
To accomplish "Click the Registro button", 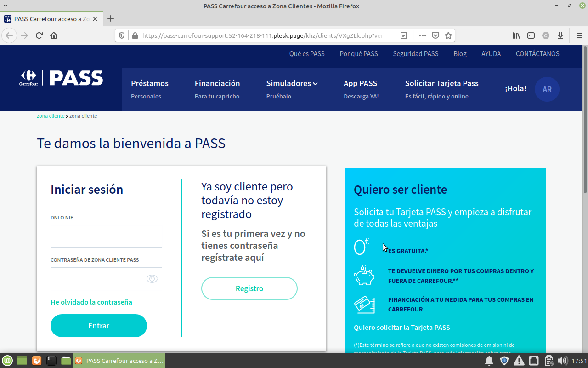I will 249,288.
